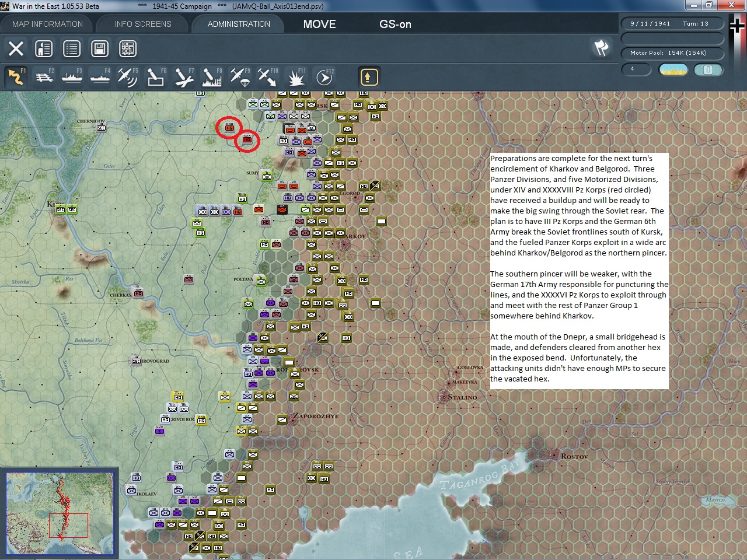Open the INFO SCREENS tab
Viewport: 747px width, 560px height.
143,24
